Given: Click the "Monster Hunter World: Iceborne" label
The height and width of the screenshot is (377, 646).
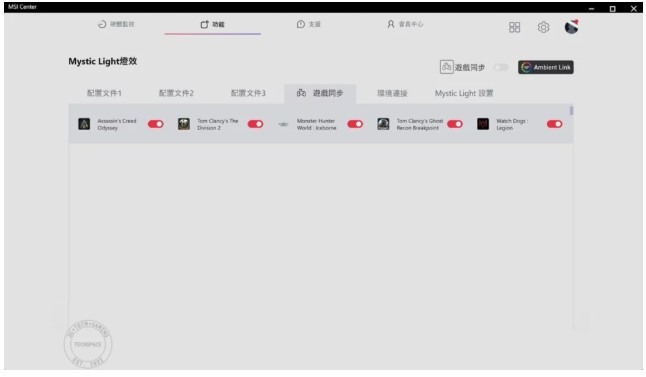Looking at the screenshot, I should [316, 124].
